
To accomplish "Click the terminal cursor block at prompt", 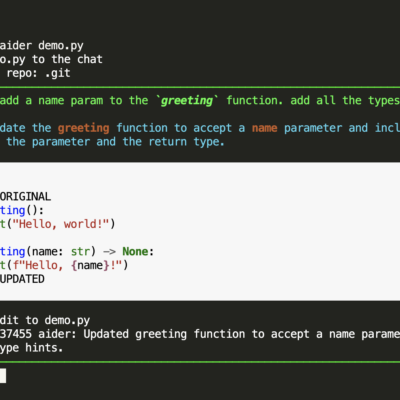I will click(x=3, y=376).
